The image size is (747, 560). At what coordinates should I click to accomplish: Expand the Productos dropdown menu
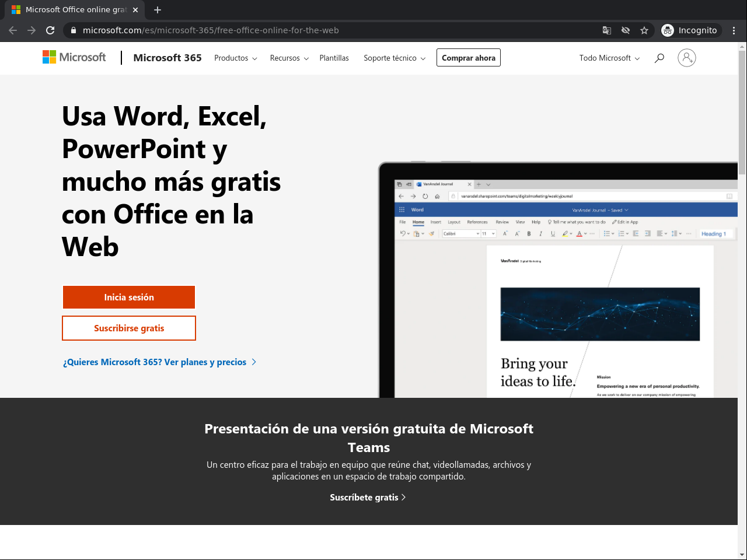tap(236, 58)
